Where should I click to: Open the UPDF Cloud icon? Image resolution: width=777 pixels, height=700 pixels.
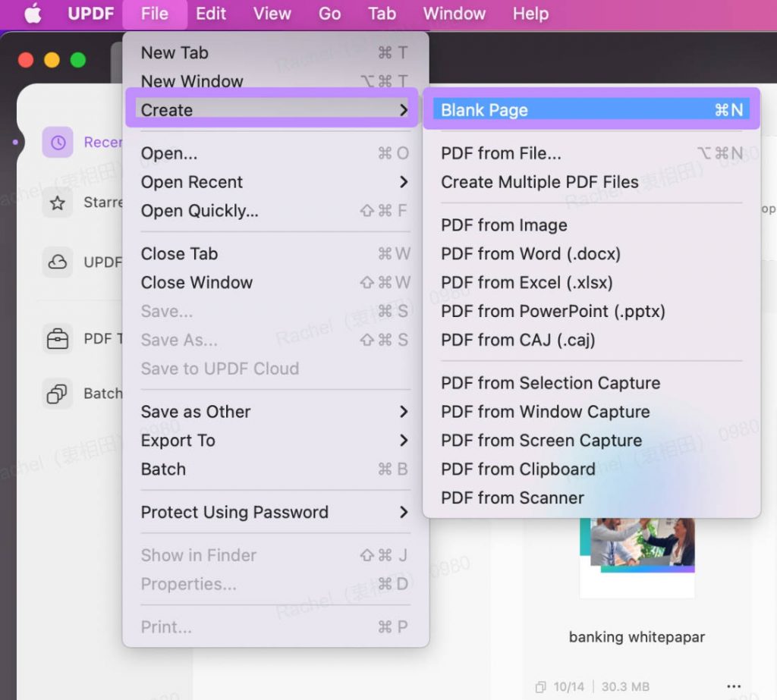click(58, 262)
